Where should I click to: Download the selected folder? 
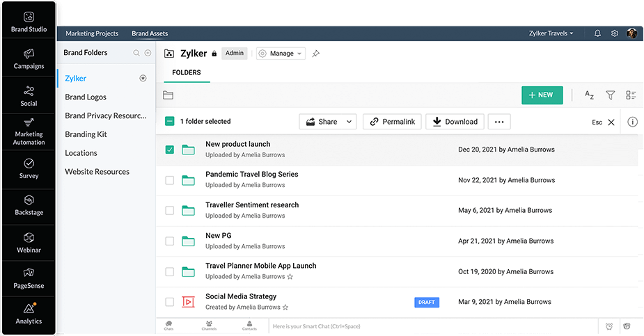pos(455,122)
